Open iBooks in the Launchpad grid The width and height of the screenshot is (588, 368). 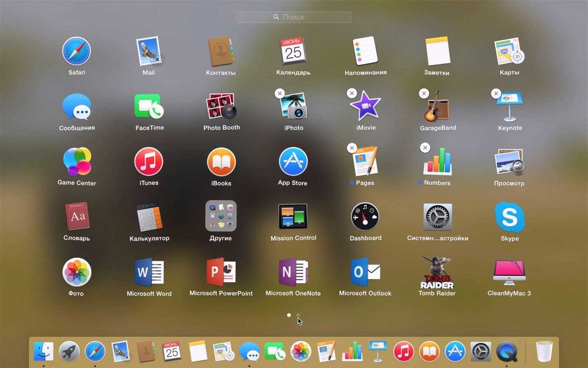pos(221,161)
